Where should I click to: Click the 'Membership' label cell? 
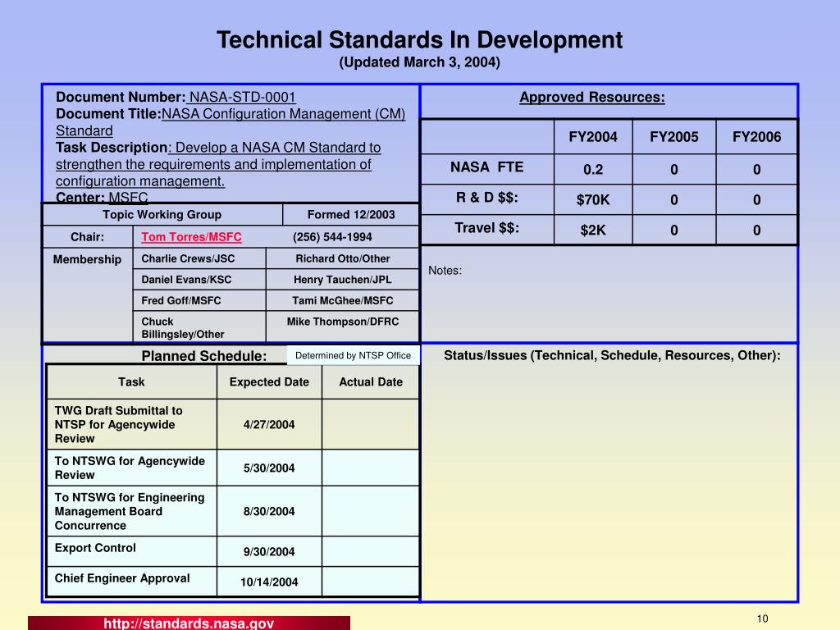pos(87,259)
